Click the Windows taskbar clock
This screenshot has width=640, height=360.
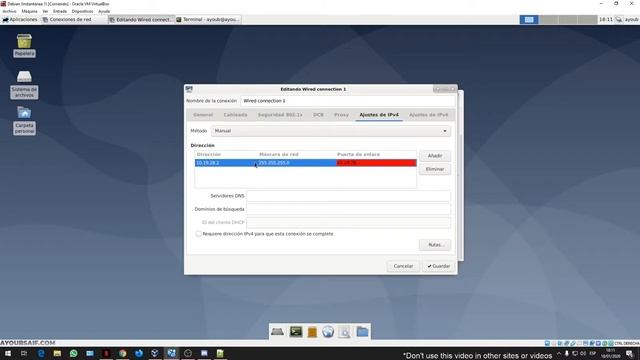tap(611, 354)
